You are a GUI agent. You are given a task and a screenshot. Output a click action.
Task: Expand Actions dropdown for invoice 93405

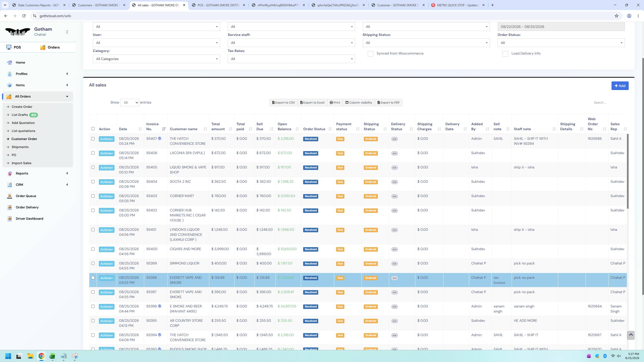click(106, 168)
